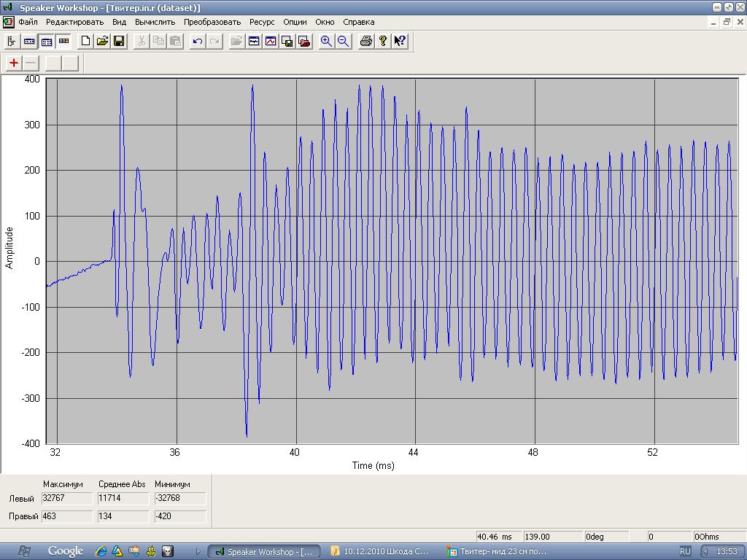Image resolution: width=747 pixels, height=560 pixels.
Task: Click the RU language indicator
Action: [685, 551]
